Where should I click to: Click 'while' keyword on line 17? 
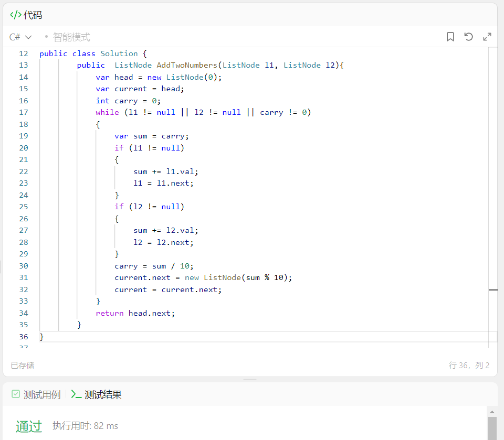coord(107,112)
